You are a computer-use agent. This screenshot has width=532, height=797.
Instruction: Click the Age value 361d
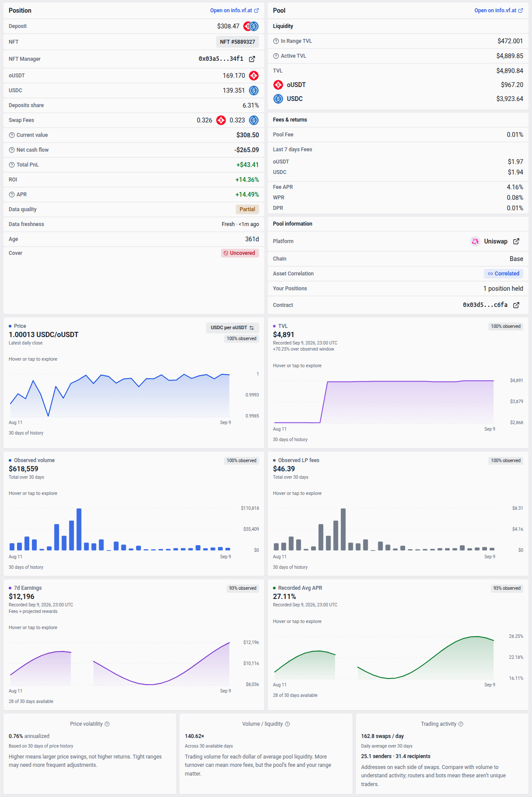point(252,239)
